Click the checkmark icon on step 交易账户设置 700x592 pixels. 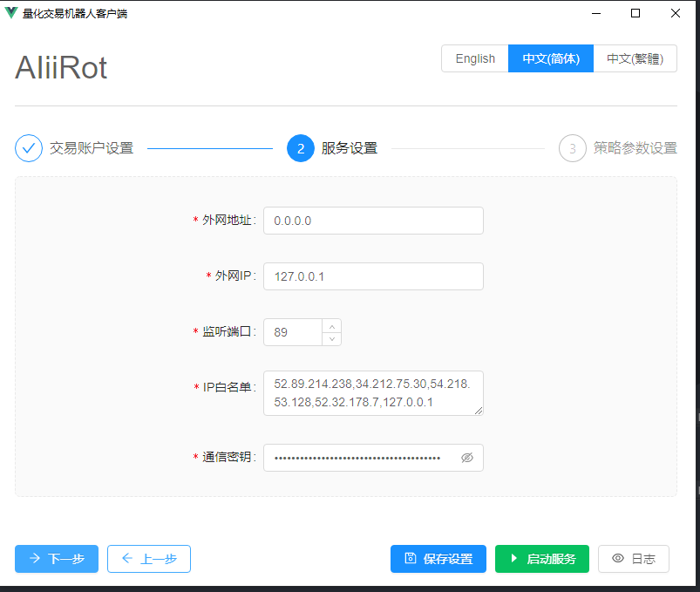point(29,148)
